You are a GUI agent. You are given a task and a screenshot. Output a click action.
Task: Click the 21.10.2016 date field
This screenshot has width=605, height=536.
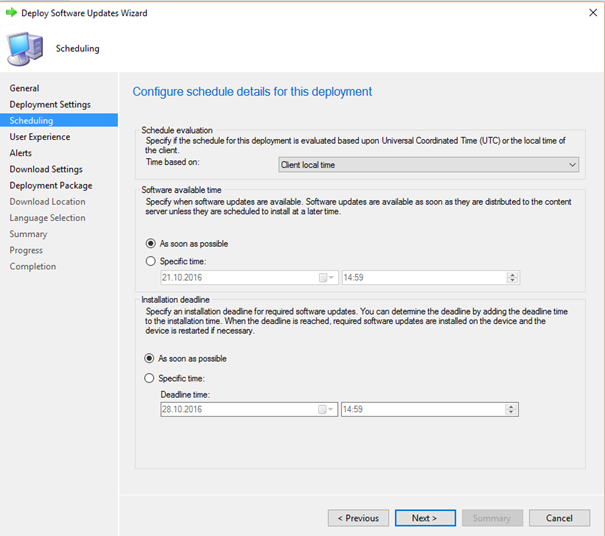coord(249,277)
